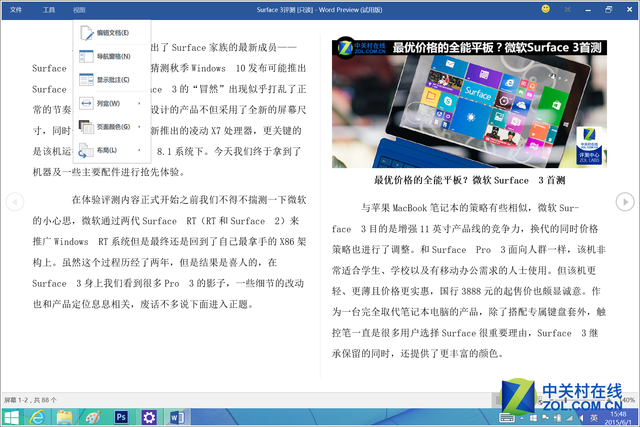Open the 工具 menu
Viewport: 640px width, 427px height.
[x=49, y=10]
